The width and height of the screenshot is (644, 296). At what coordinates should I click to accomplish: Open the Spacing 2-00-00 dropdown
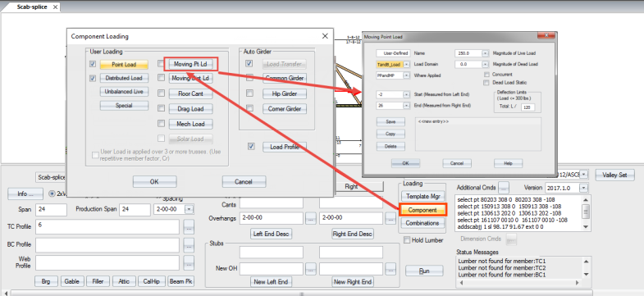[x=189, y=209]
